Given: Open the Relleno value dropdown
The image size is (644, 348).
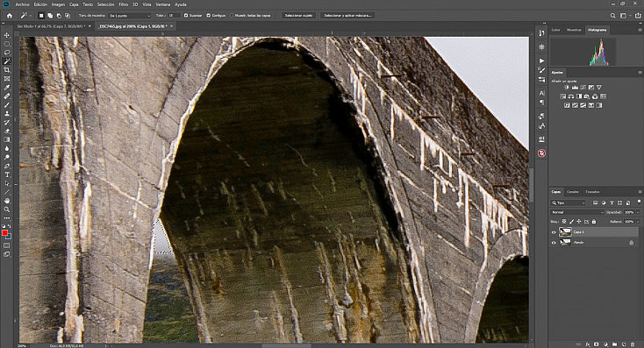Looking at the screenshot, I should (x=638, y=222).
